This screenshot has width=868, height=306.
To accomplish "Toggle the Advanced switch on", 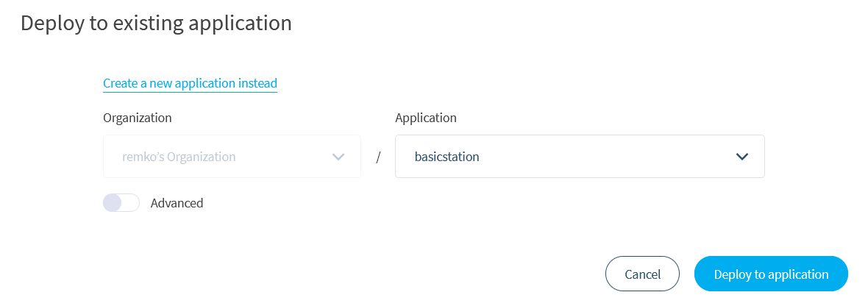I will [121, 203].
